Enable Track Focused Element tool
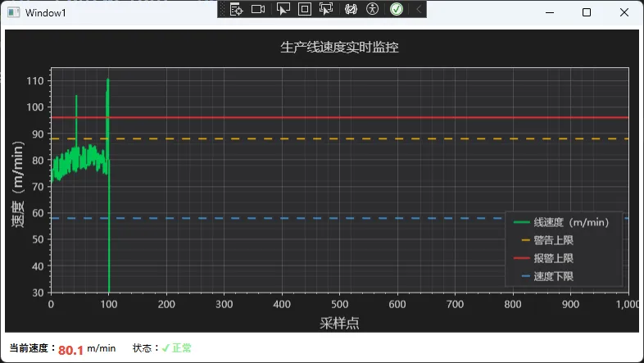Viewport: 644px width, 363px height. pyautogui.click(x=326, y=9)
